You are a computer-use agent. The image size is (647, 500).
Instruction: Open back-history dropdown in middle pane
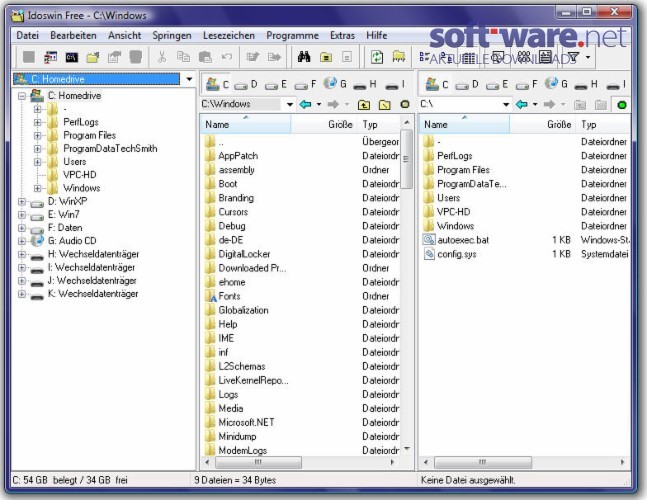[x=319, y=104]
